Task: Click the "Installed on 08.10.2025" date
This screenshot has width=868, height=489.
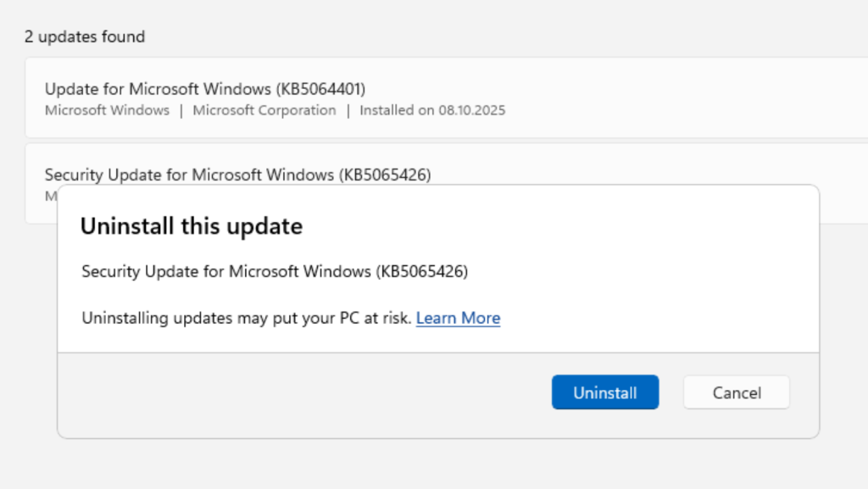Action: [x=432, y=110]
